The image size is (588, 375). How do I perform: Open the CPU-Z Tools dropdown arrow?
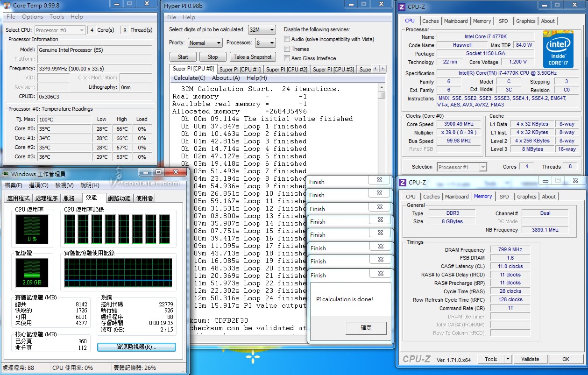(508, 359)
